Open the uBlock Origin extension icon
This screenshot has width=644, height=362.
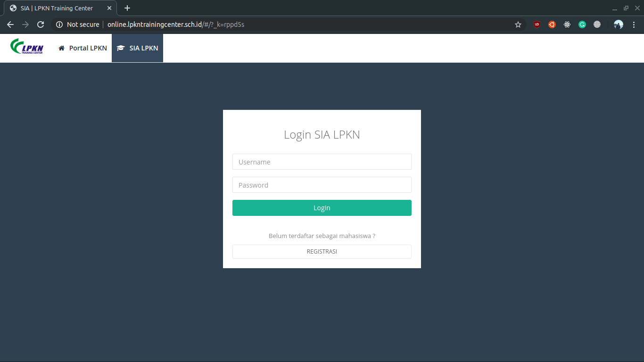pos(537,25)
